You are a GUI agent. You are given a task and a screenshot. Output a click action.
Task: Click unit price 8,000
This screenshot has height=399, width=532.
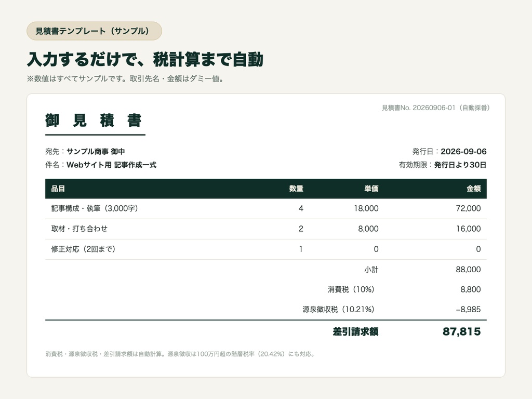(x=368, y=229)
